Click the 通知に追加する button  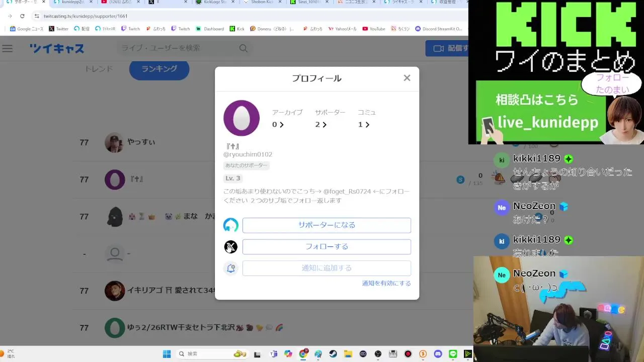(x=327, y=268)
